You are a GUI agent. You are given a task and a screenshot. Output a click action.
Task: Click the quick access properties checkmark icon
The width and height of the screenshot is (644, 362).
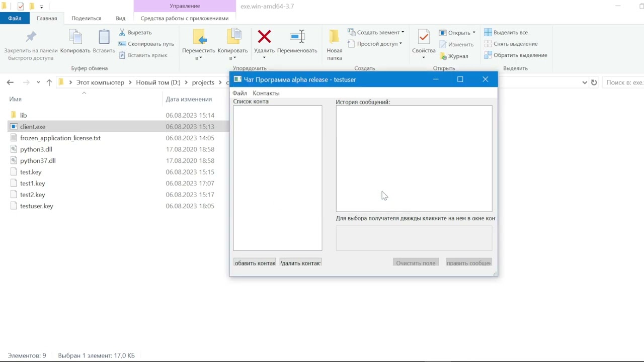[x=21, y=7]
